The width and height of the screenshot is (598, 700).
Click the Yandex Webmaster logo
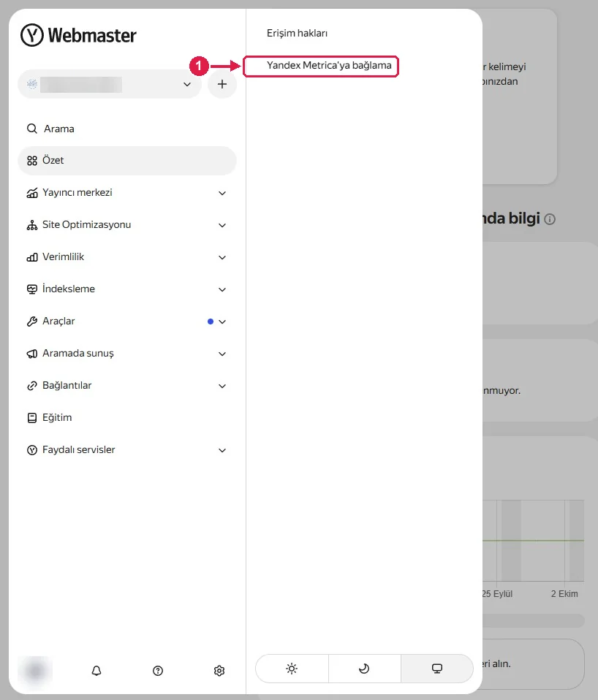point(78,35)
